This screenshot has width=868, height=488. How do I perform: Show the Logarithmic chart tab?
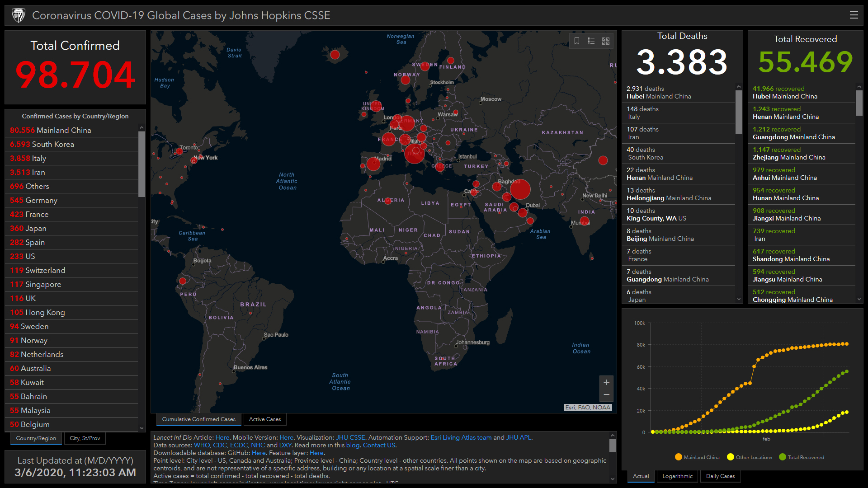(x=677, y=476)
